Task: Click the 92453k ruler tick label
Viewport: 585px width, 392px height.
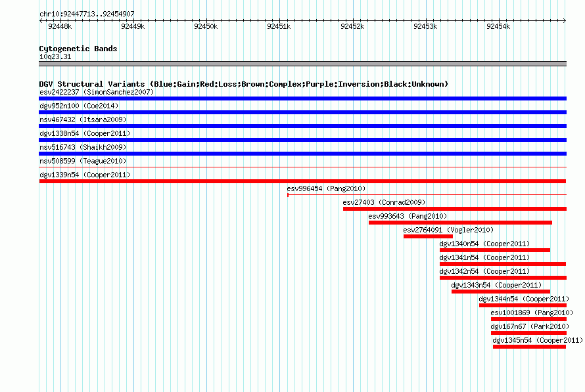Action: [425, 26]
